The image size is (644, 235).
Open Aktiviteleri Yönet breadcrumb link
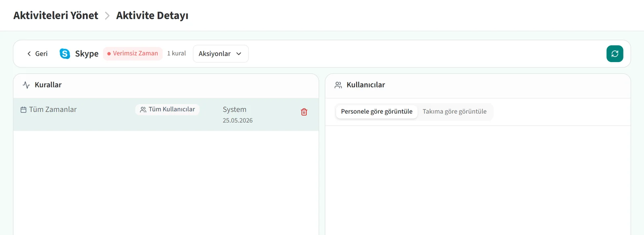coord(56,15)
